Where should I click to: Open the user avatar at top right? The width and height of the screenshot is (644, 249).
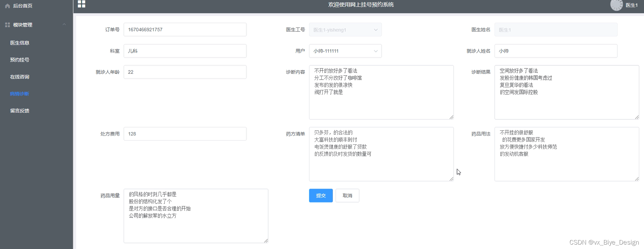point(617,5)
